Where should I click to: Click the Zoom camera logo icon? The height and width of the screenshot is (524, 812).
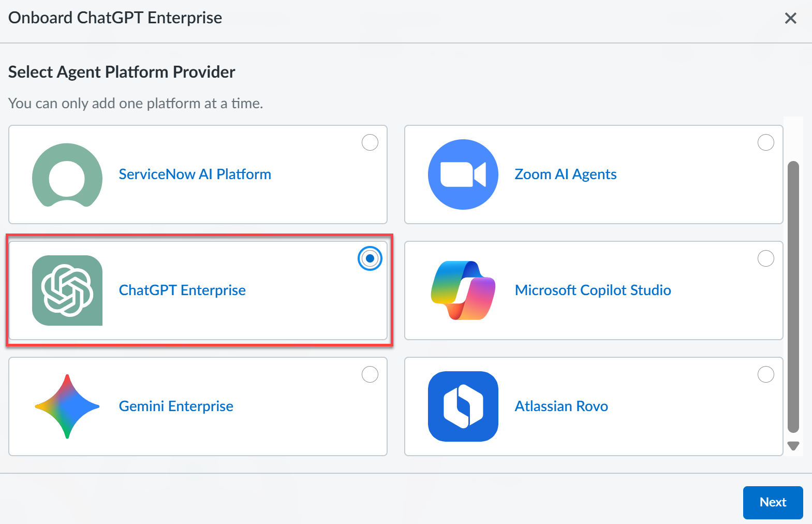click(463, 174)
